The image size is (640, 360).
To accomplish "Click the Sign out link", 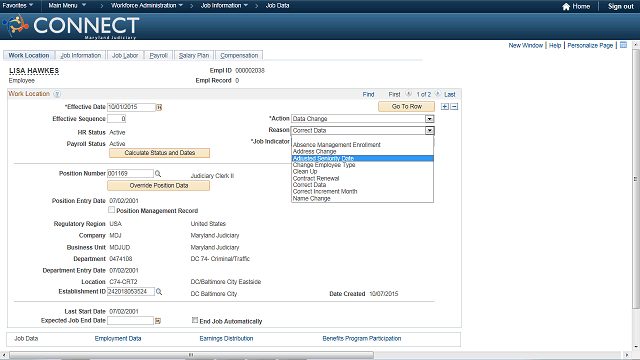I will pyautogui.click(x=620, y=7).
